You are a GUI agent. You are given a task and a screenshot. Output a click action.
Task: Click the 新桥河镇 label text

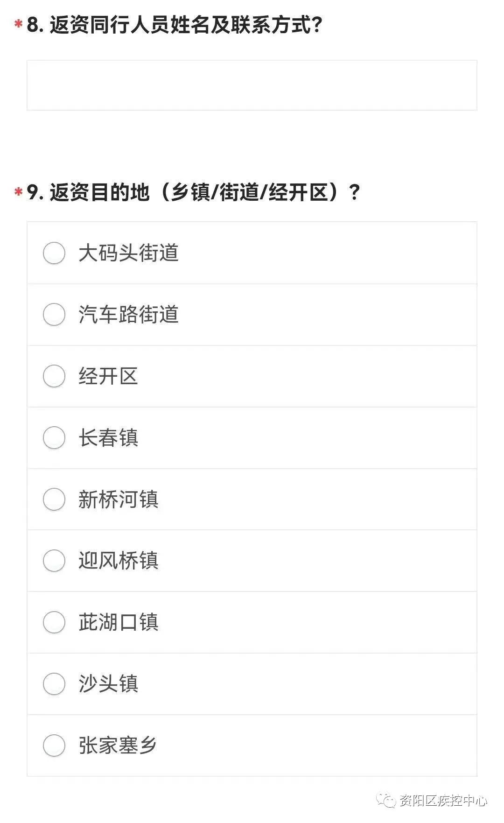[118, 499]
